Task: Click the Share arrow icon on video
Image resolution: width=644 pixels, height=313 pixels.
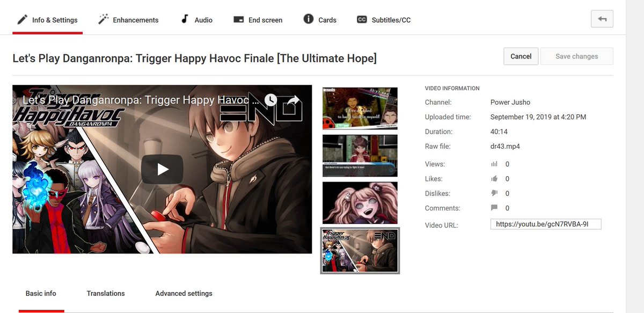Action: [293, 100]
